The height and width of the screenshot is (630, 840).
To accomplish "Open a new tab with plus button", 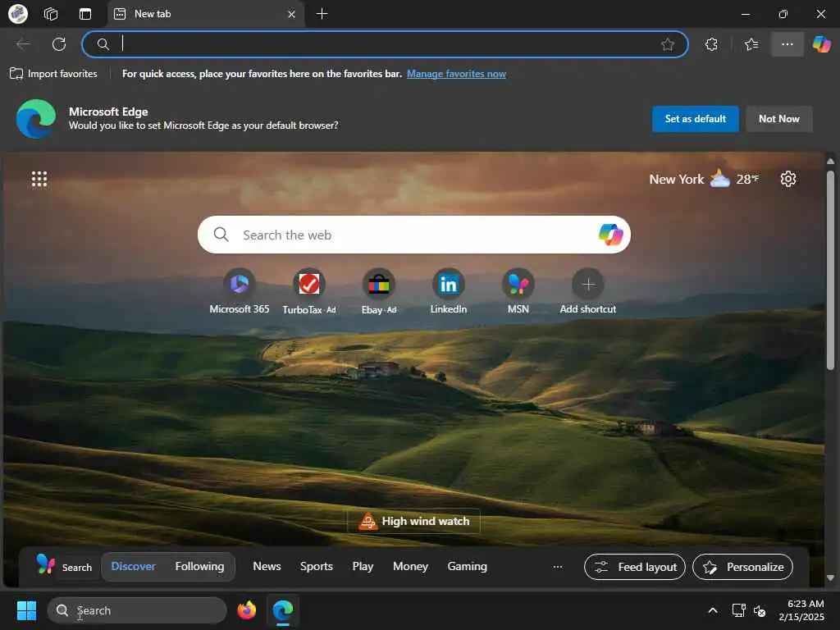I will pyautogui.click(x=322, y=14).
